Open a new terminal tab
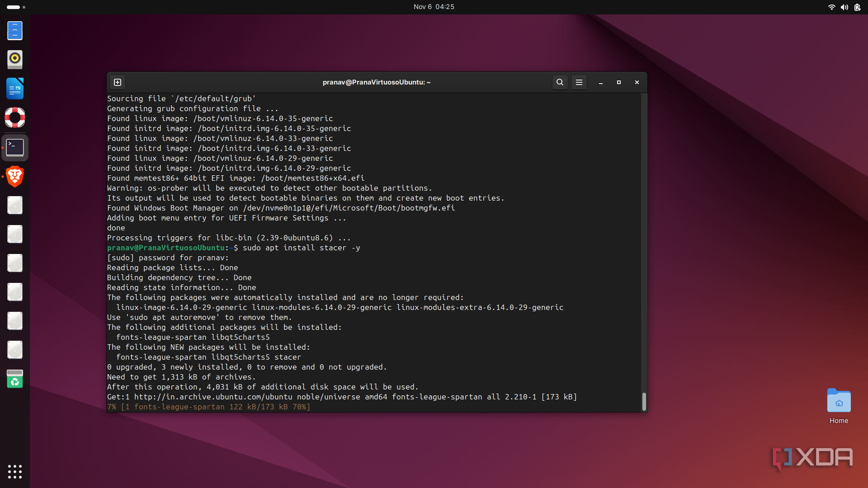868x488 pixels. (118, 82)
